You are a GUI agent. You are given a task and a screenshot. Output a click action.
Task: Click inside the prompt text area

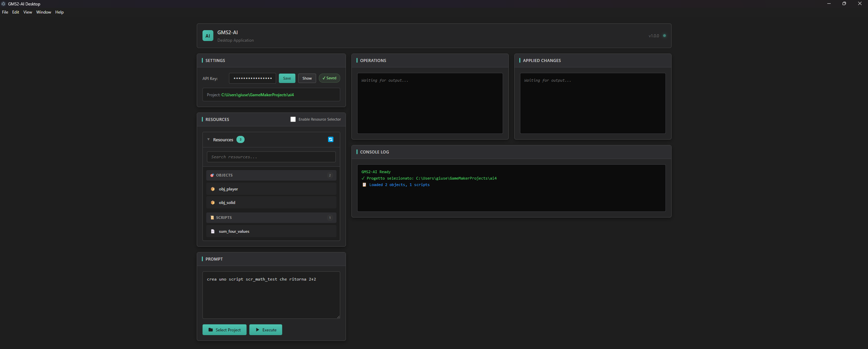pos(271,295)
